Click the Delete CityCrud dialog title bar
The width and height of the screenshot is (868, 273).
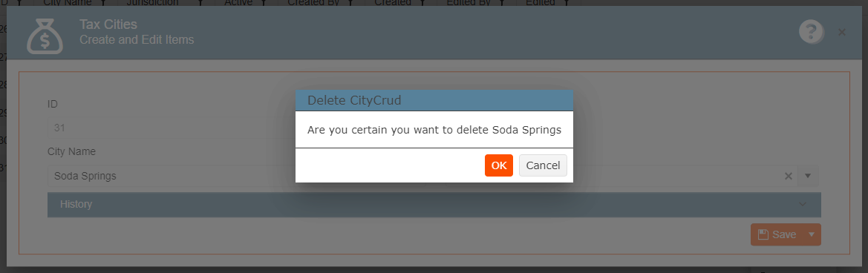[434, 101]
